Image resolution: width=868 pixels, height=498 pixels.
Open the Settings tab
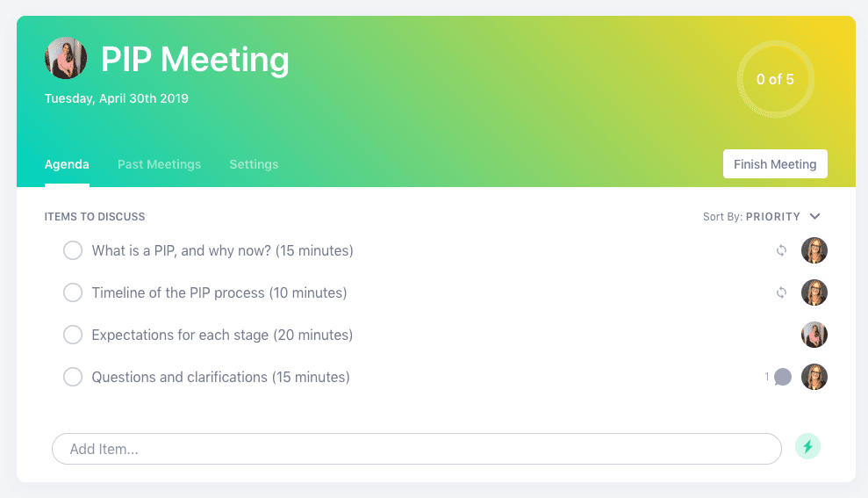point(255,164)
